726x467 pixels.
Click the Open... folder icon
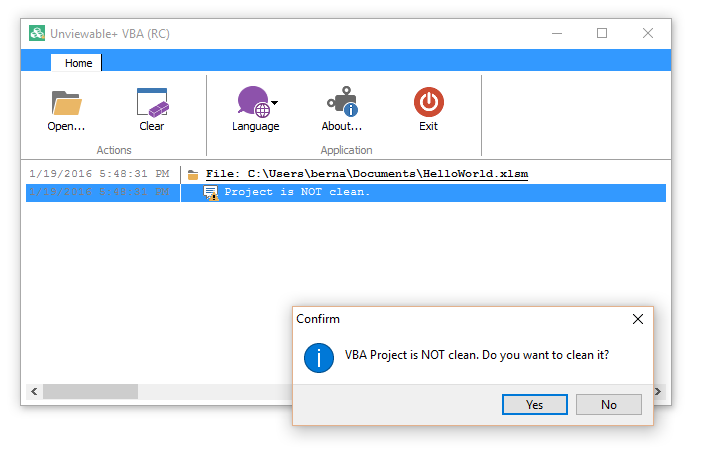(66, 102)
